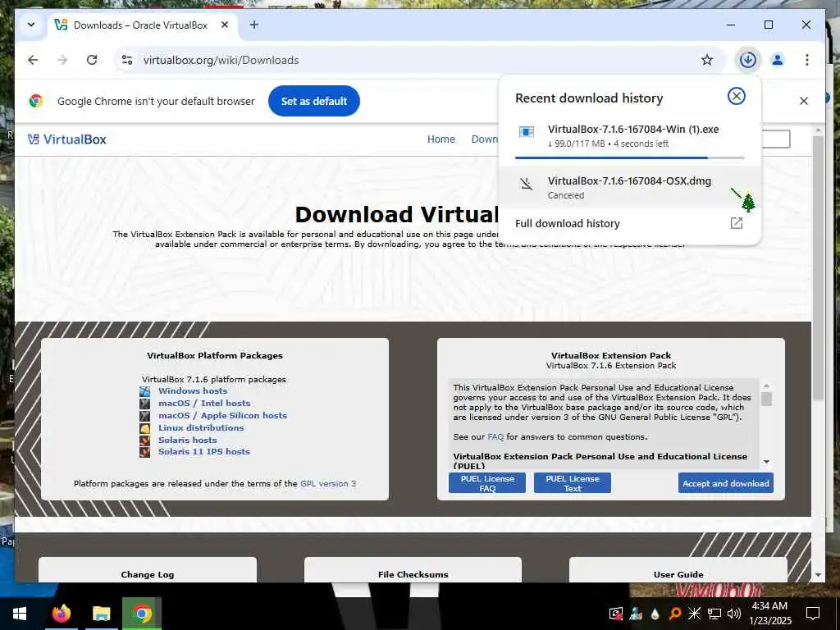840x630 pixels.
Task: Click the macOS / Intel hosts link
Action: coord(204,404)
